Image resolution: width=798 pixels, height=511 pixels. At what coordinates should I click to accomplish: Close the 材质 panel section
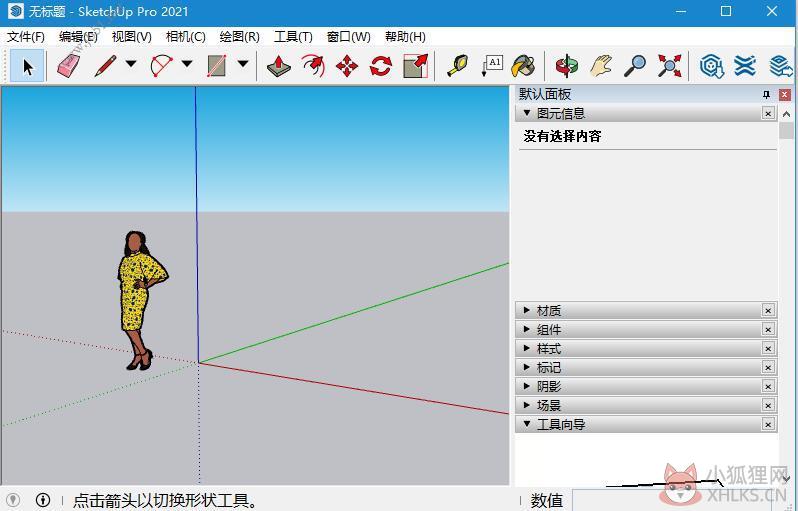[x=768, y=310]
